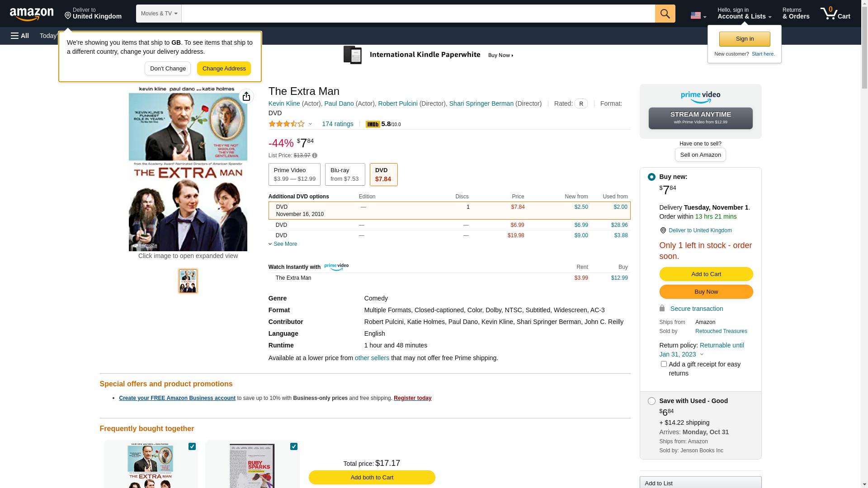Select Save with Used - Good option
This screenshot has height=488, width=868.
[651, 401]
